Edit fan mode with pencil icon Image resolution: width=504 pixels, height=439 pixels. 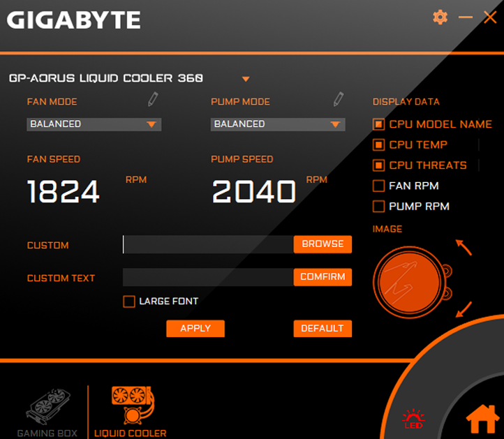point(153,99)
